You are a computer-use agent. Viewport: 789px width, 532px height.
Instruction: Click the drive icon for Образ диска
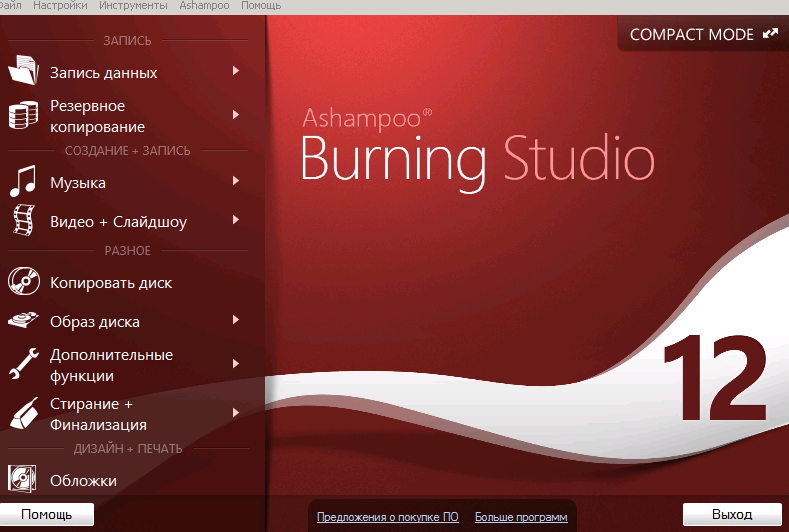23,320
